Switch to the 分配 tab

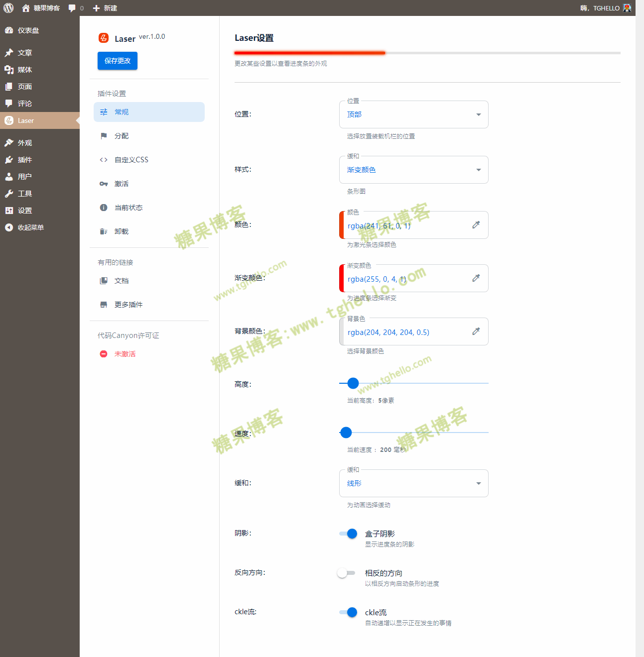click(x=149, y=136)
